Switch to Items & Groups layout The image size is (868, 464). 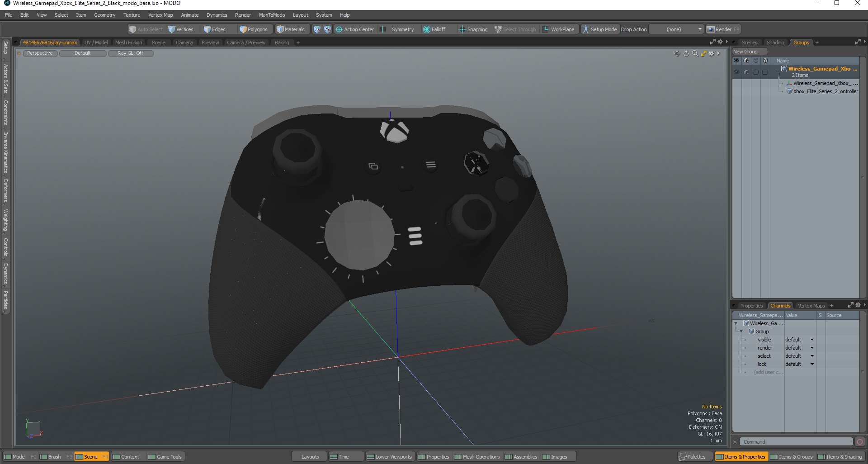[792, 457]
